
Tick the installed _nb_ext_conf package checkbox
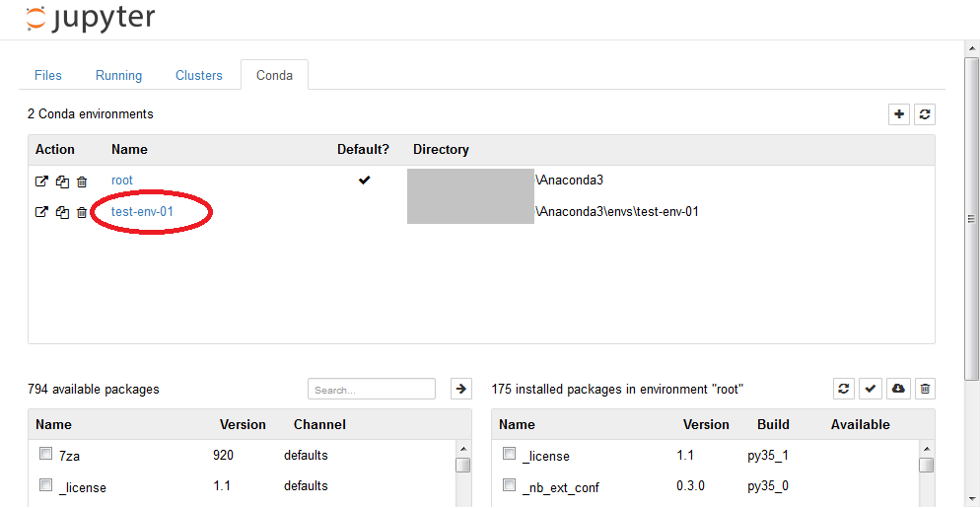click(x=510, y=485)
